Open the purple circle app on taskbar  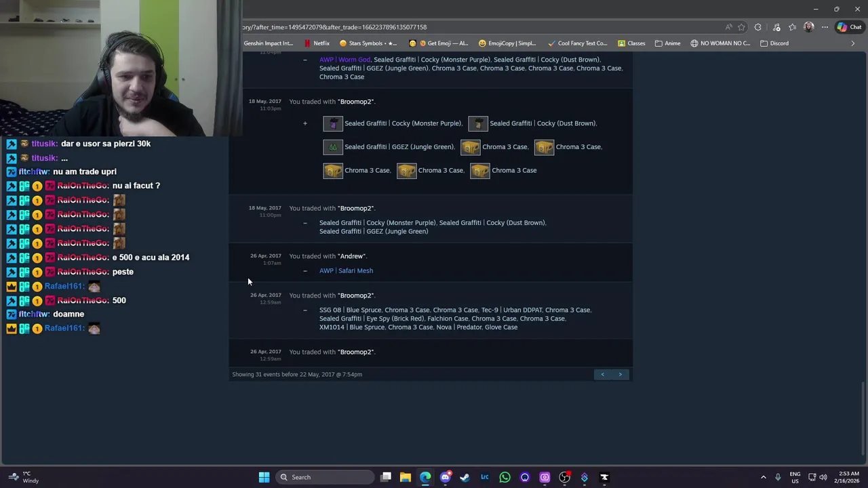524,477
